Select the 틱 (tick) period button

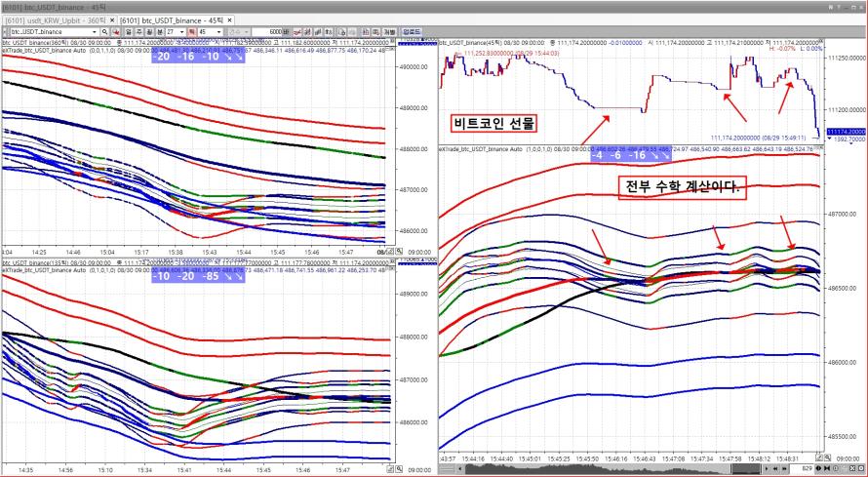click(191, 31)
